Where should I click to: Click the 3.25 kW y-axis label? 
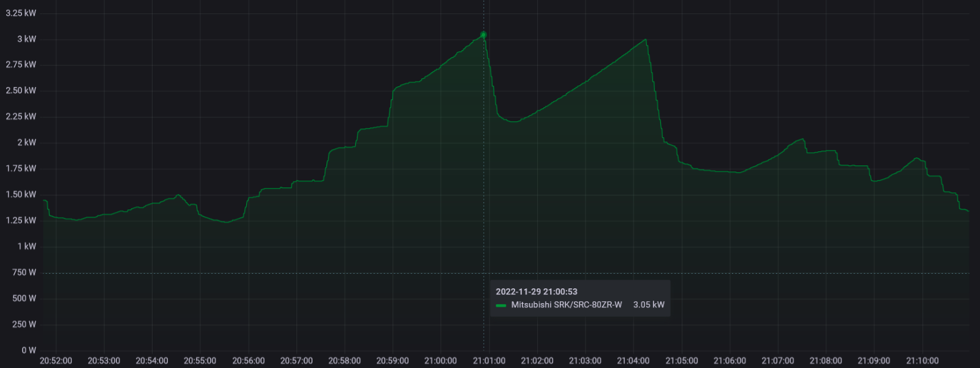[x=21, y=13]
